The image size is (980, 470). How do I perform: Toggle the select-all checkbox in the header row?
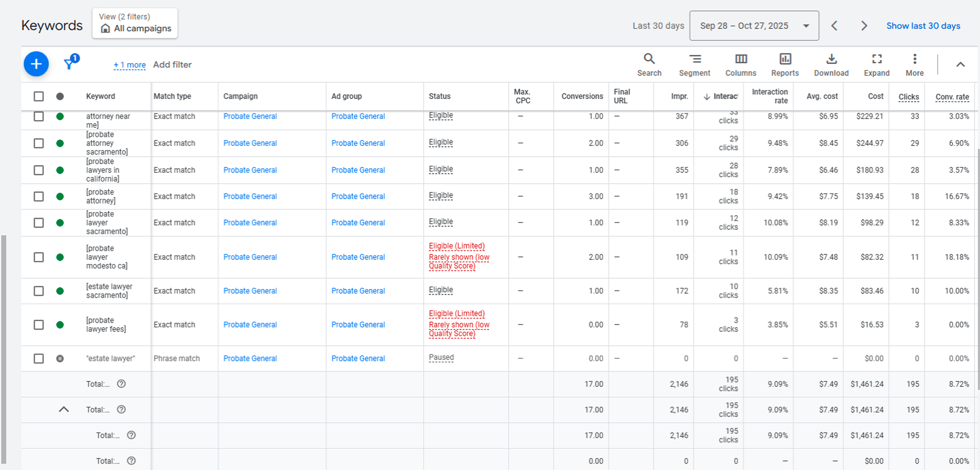pos(38,96)
